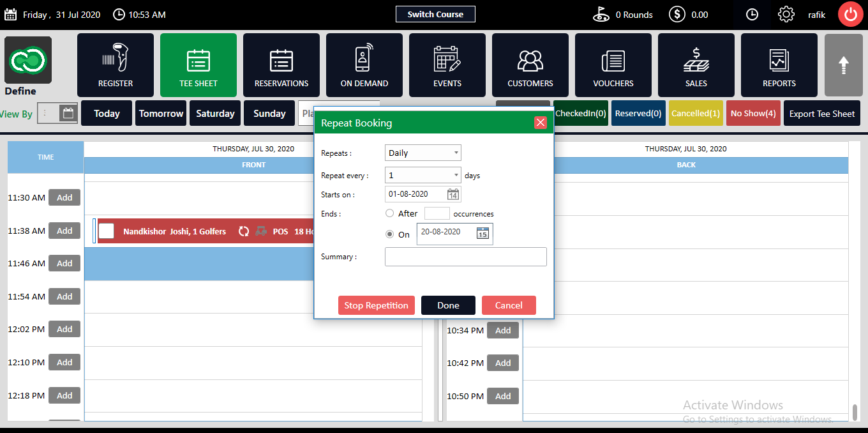Click the header date calendar icon
Viewport: 868px width, 433px height.
(x=10, y=15)
